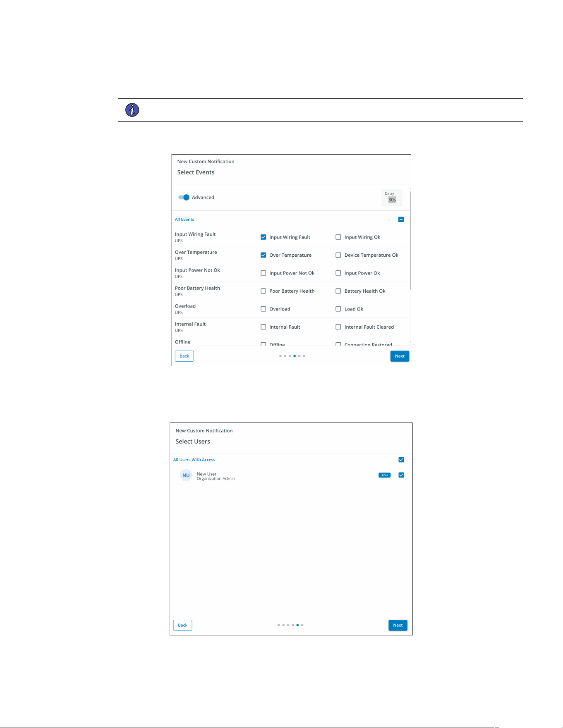Screen dimensions: 563x728
Task: Check the Input Power Ok checkbox
Action: point(338,273)
